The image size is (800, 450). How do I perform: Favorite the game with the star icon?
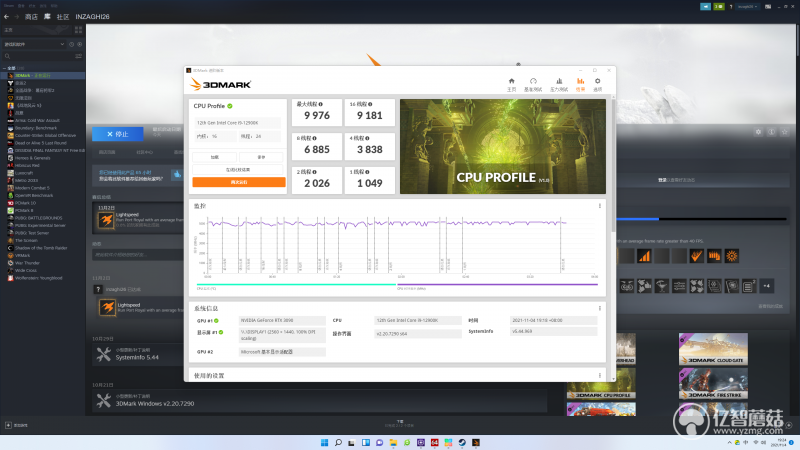(x=785, y=132)
